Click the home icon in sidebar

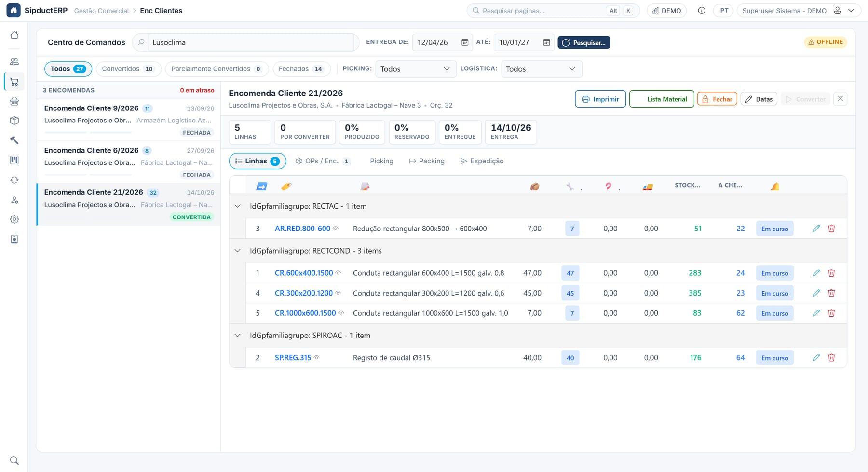(14, 35)
